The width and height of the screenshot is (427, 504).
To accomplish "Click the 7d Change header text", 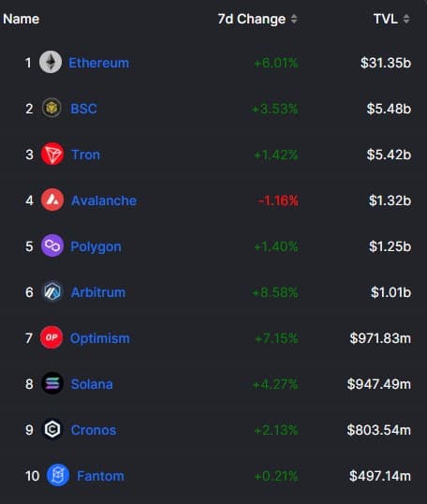I will [252, 19].
